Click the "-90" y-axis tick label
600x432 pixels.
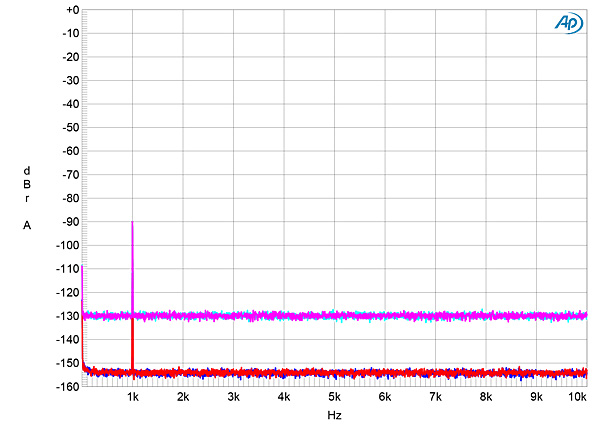(68, 222)
